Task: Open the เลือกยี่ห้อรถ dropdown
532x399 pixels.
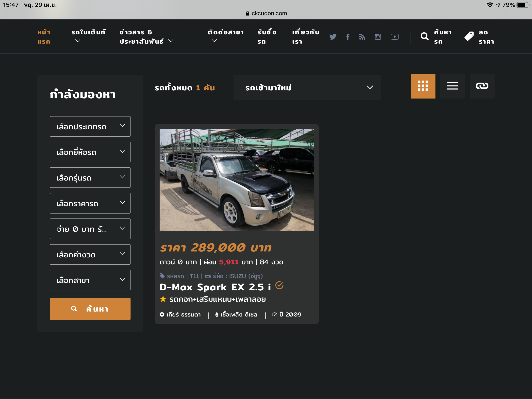Action: pyautogui.click(x=90, y=152)
